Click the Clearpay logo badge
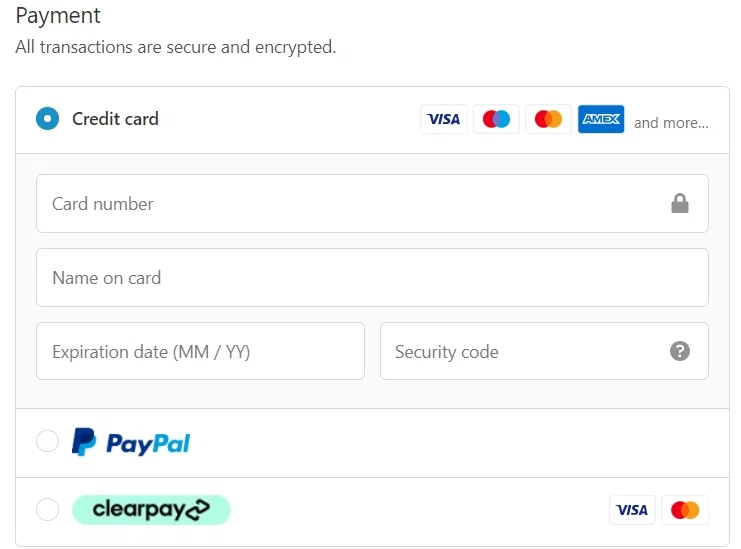The image size is (741, 549). (x=151, y=510)
